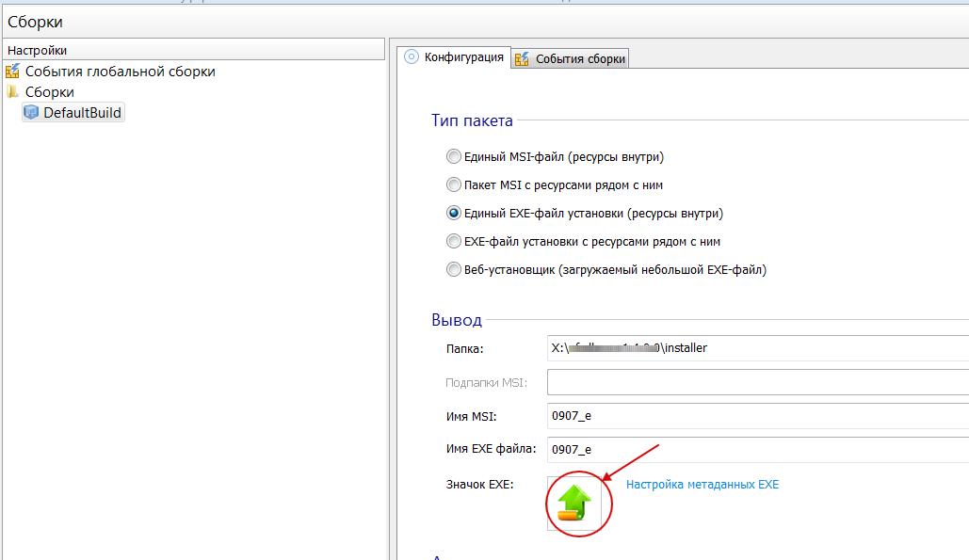Image resolution: width=969 pixels, height=560 pixels.
Task: Select Единый MSI-файл (ресурсы внутри) option
Action: pos(454,157)
